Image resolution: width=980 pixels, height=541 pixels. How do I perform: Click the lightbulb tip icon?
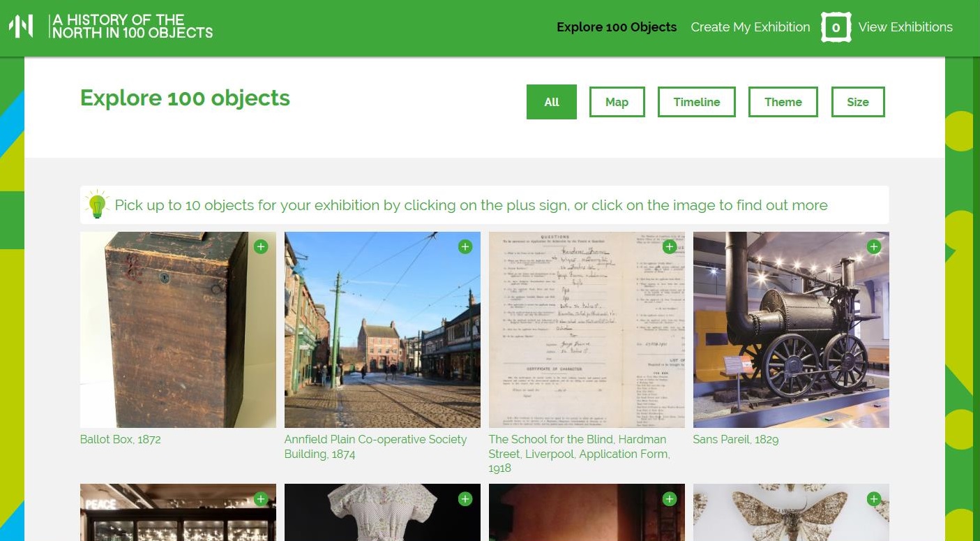97,204
